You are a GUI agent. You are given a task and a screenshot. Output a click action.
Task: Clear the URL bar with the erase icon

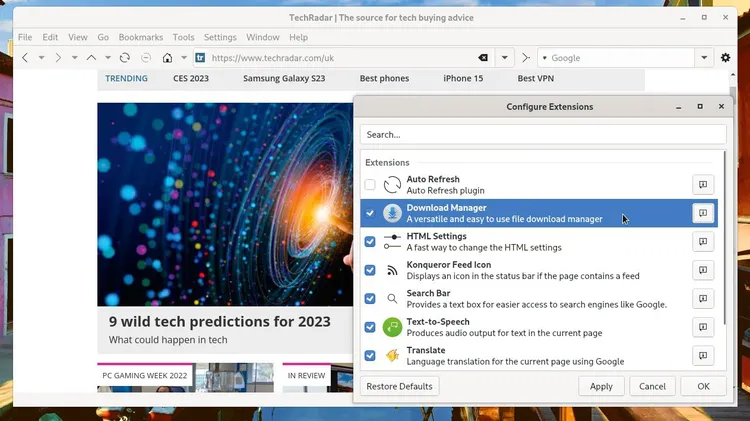coord(483,58)
